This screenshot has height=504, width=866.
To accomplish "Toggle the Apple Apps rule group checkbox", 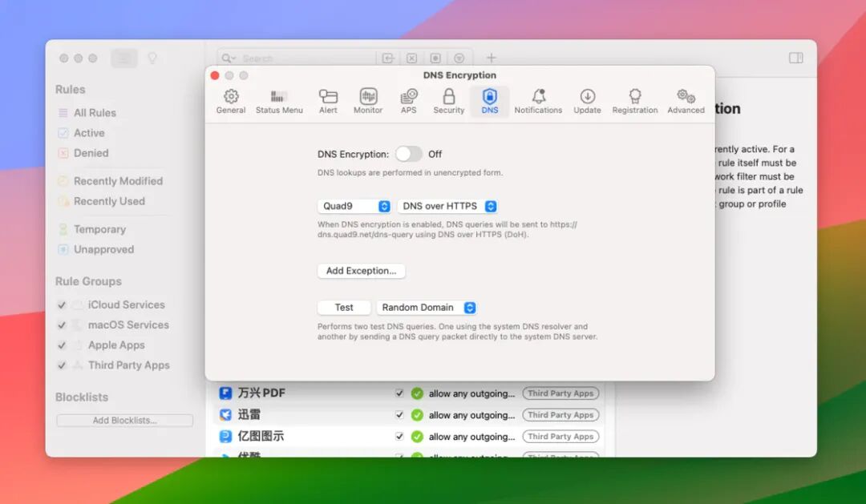I will click(62, 345).
